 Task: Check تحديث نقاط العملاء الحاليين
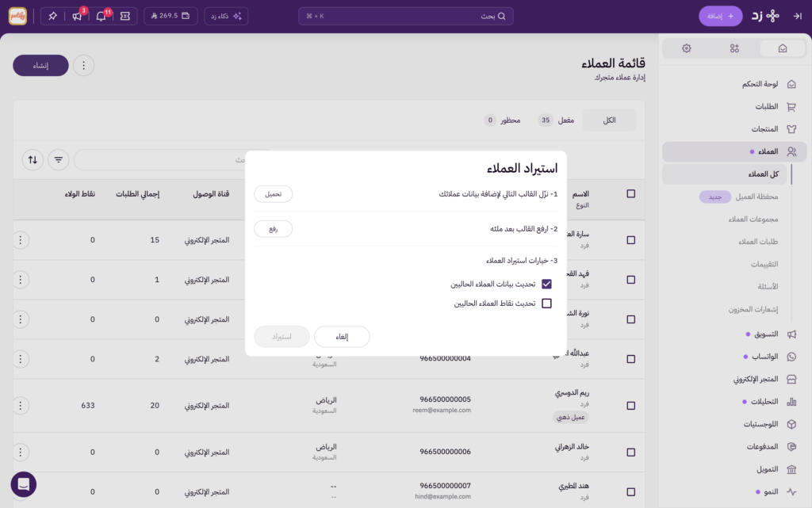click(546, 304)
